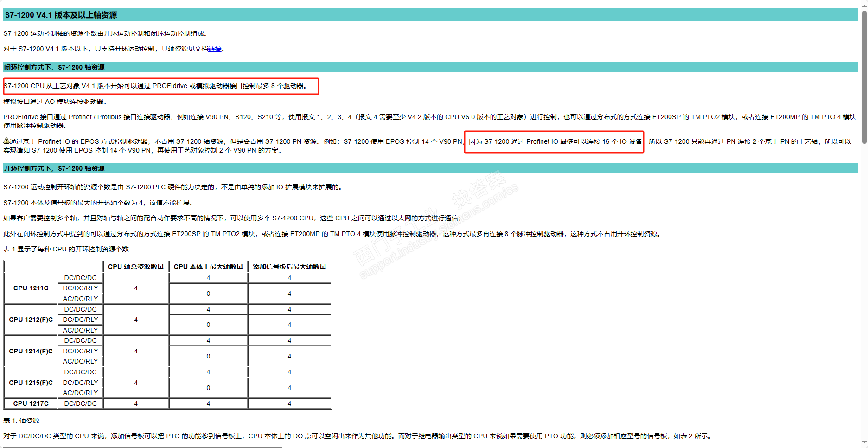Click the table header CPU 轴总资源数量
The image size is (868, 448).
(136, 267)
